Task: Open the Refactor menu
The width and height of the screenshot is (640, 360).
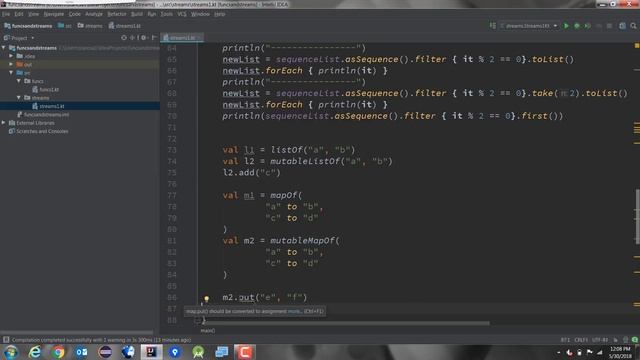Action: [117, 14]
